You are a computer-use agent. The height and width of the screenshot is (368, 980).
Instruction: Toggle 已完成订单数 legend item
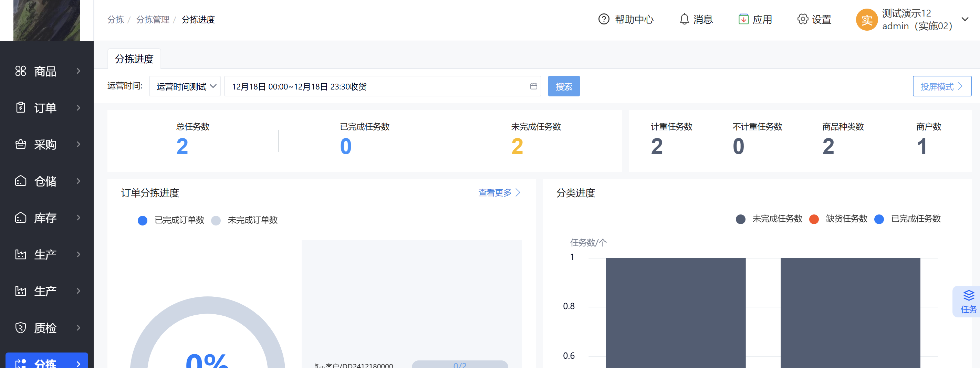[x=171, y=220]
